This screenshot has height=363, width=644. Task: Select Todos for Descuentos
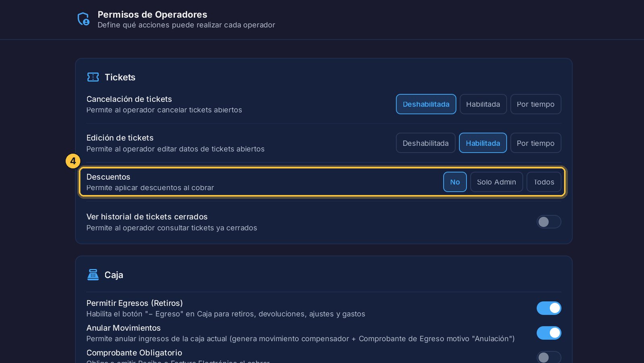pos(544,182)
